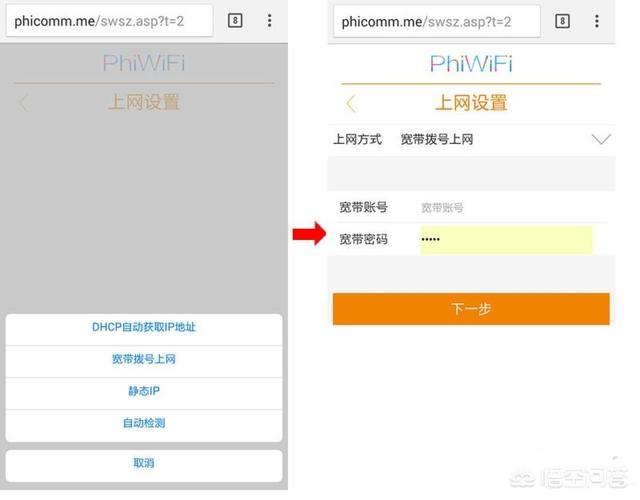
Task: Go back using right screen's back arrow
Action: pos(351,103)
